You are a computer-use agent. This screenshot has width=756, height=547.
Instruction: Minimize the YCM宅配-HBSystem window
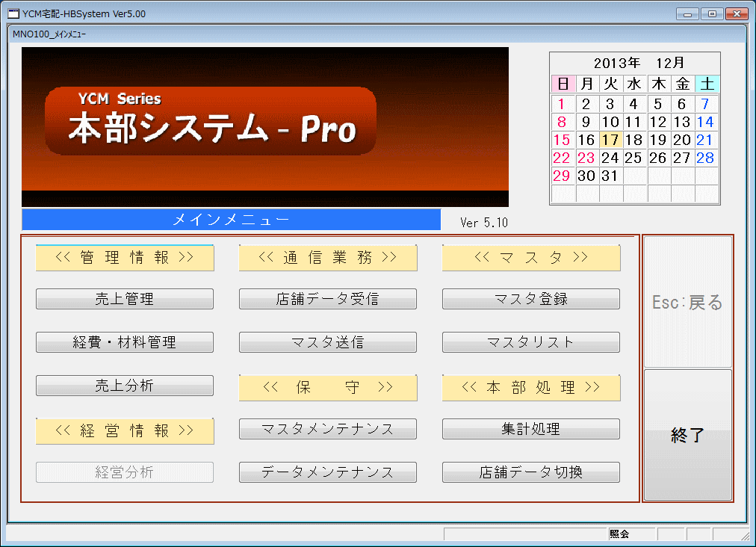click(x=687, y=14)
